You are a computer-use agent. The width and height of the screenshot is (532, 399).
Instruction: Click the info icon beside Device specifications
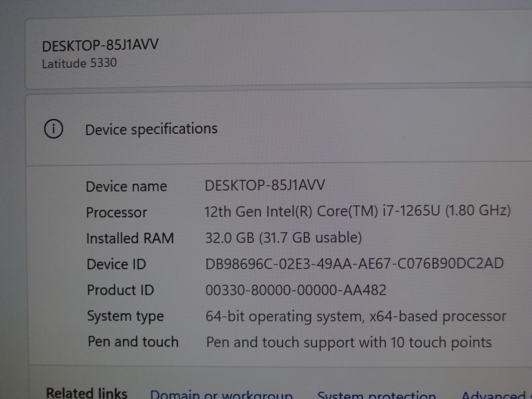53,129
